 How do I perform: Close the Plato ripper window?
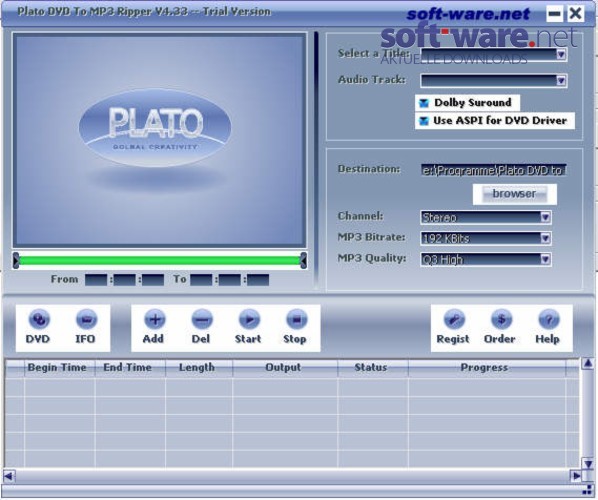click(x=575, y=14)
